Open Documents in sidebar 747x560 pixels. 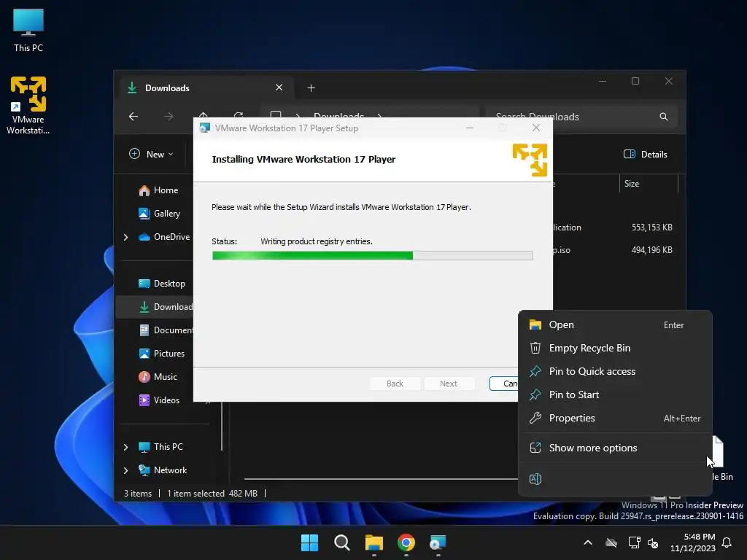166,330
